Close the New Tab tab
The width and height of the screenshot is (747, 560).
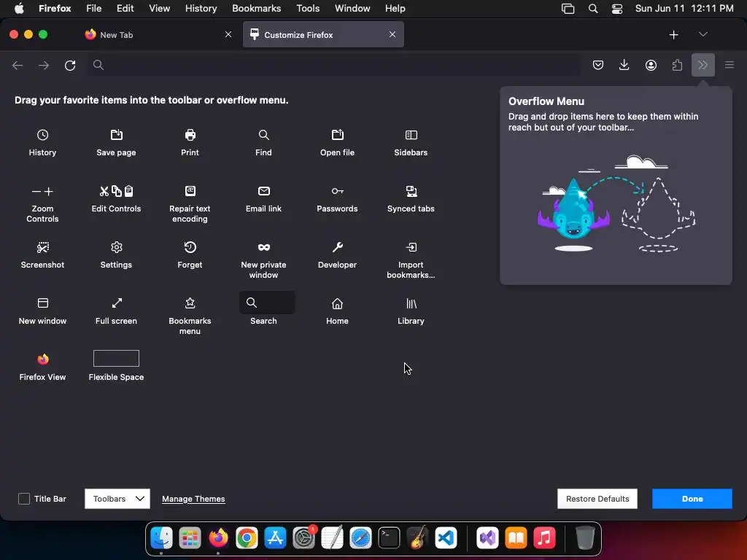point(228,34)
